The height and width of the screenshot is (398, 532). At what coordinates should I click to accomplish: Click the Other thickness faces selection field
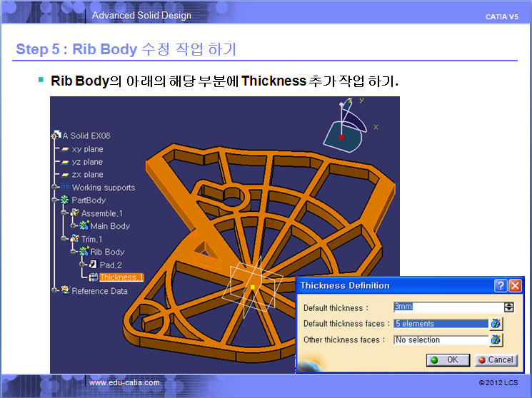(x=441, y=340)
